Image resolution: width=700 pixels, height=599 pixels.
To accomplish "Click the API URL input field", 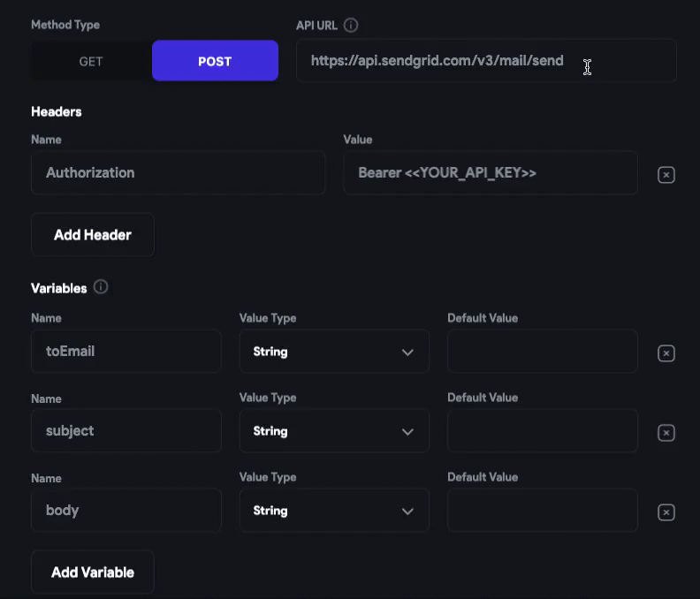I will (x=486, y=61).
